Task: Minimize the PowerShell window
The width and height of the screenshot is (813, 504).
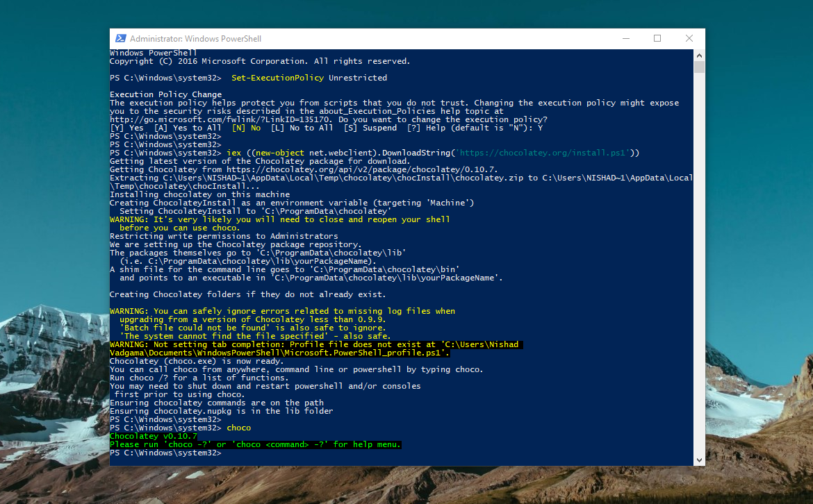Action: tap(625, 38)
